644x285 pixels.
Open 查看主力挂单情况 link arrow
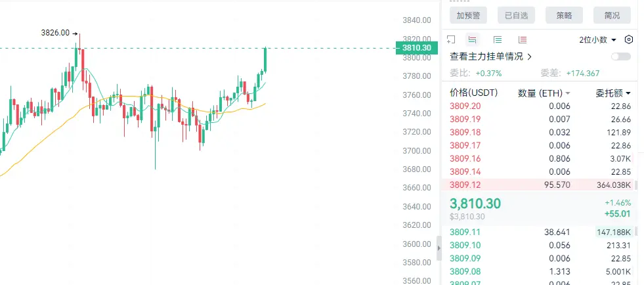point(530,57)
